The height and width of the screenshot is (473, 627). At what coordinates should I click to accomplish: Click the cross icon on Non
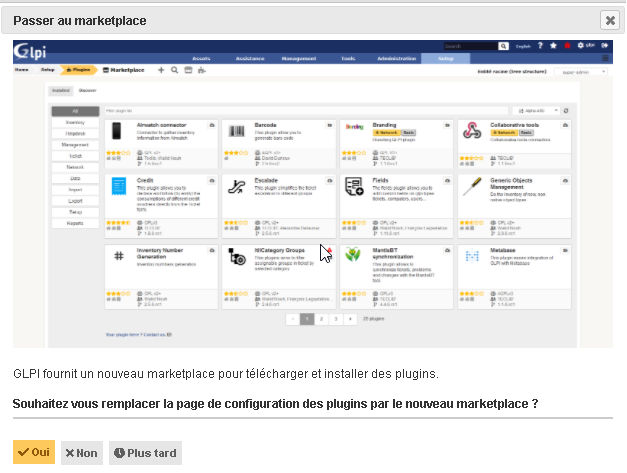point(70,453)
